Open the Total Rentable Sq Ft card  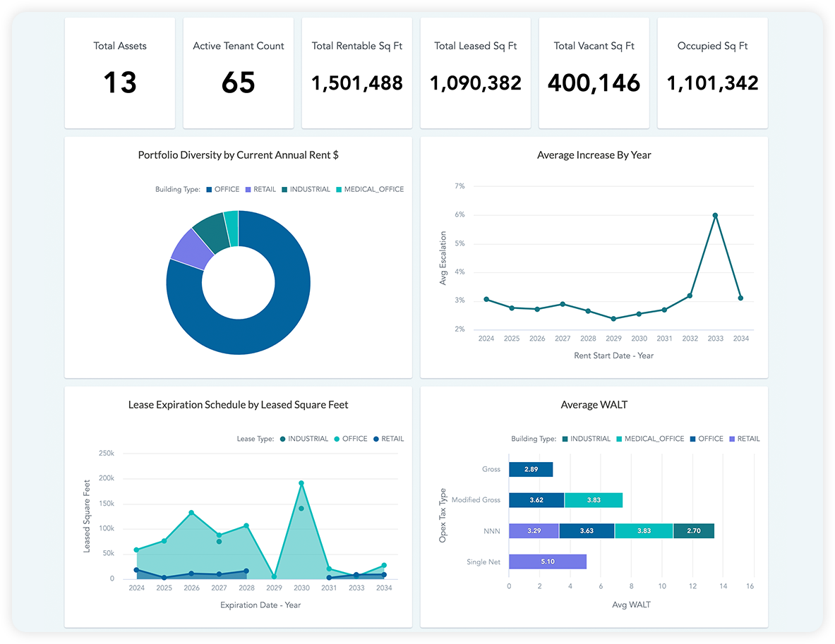point(356,73)
